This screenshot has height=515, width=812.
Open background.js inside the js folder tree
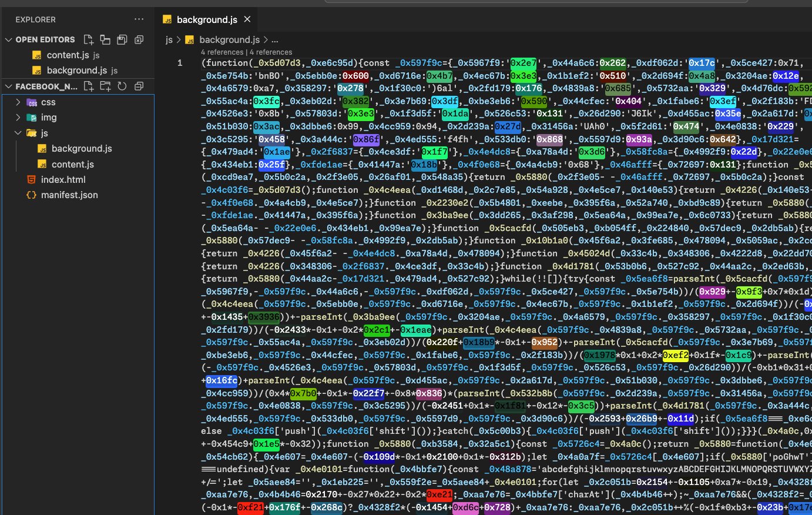(x=78, y=149)
